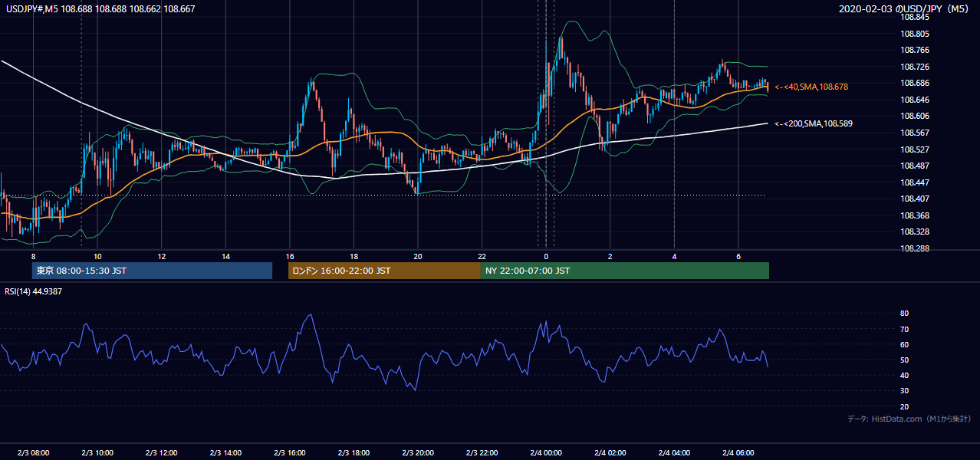This screenshot has height=460, width=980.
Task: Click the bottom time label 2/3 10:00
Action: pyautogui.click(x=97, y=453)
